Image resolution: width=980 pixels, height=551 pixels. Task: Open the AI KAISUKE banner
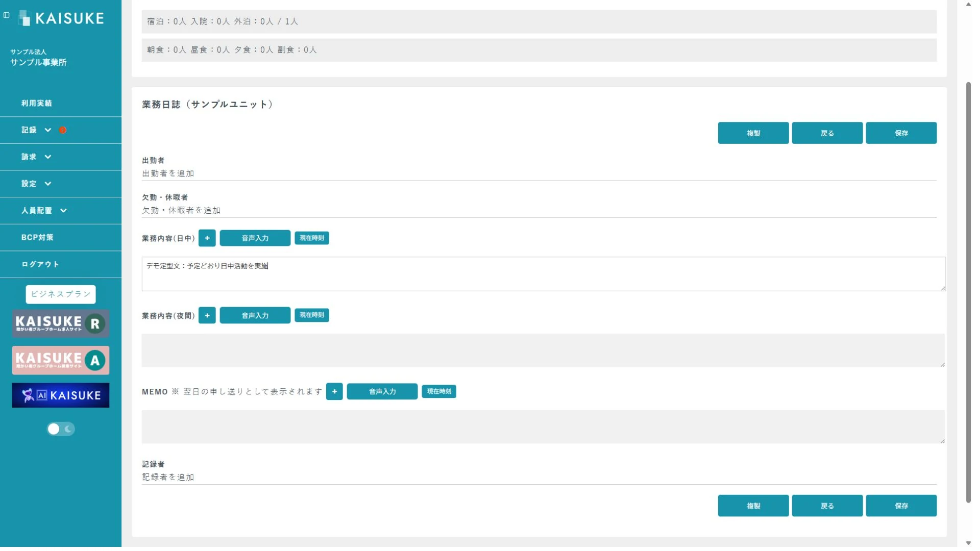click(x=61, y=395)
